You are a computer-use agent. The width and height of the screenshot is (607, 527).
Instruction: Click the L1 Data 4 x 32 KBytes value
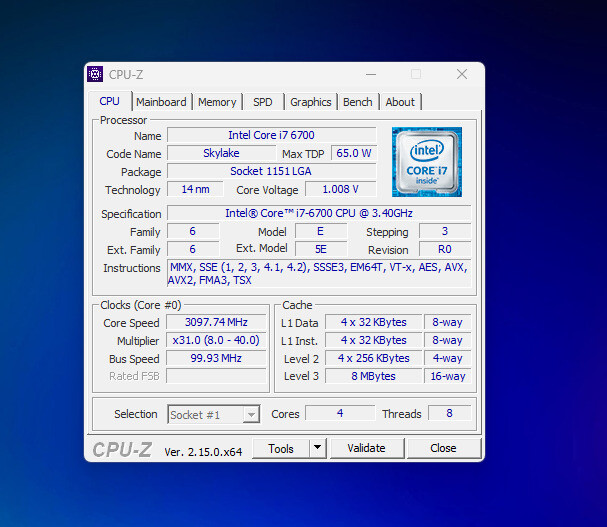click(x=374, y=322)
